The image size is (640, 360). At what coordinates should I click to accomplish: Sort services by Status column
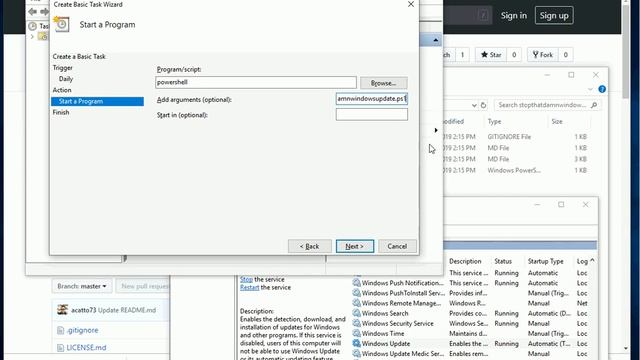[x=503, y=261]
